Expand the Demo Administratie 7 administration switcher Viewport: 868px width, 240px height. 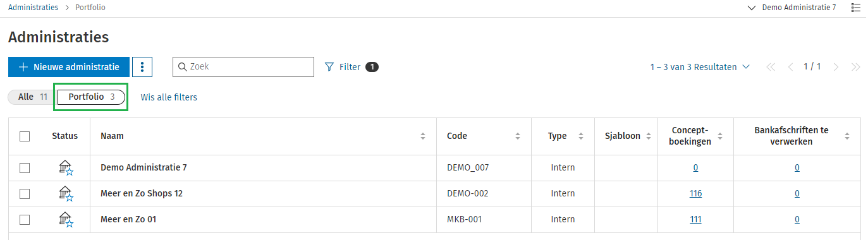pos(791,8)
